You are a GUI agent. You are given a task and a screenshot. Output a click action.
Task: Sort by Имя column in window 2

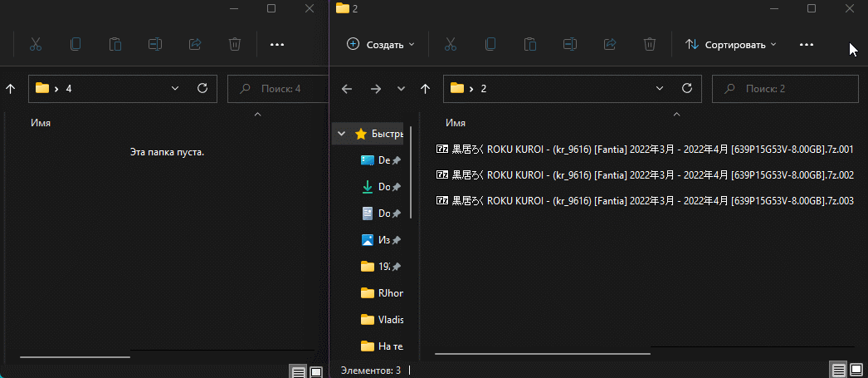(x=456, y=123)
